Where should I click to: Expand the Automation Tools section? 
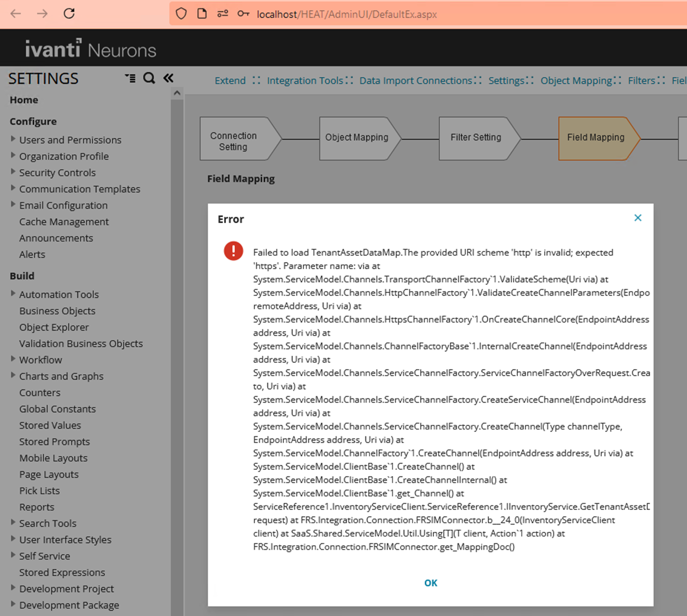[x=13, y=294]
